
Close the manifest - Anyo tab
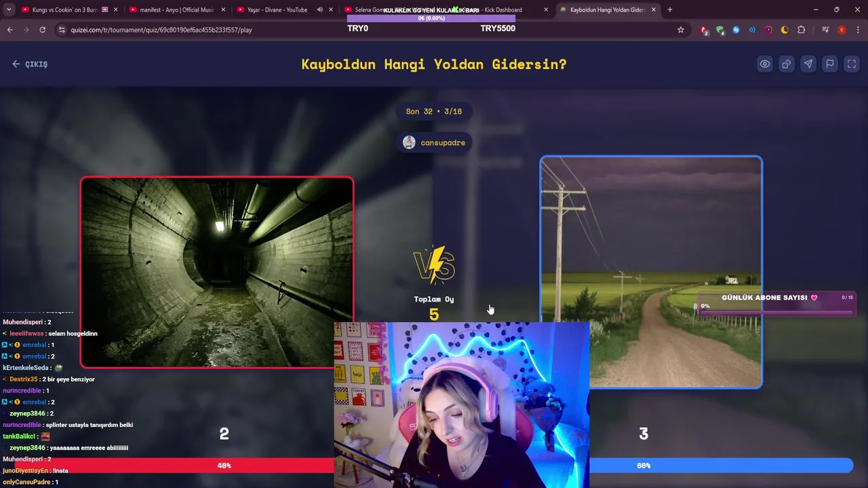point(223,9)
